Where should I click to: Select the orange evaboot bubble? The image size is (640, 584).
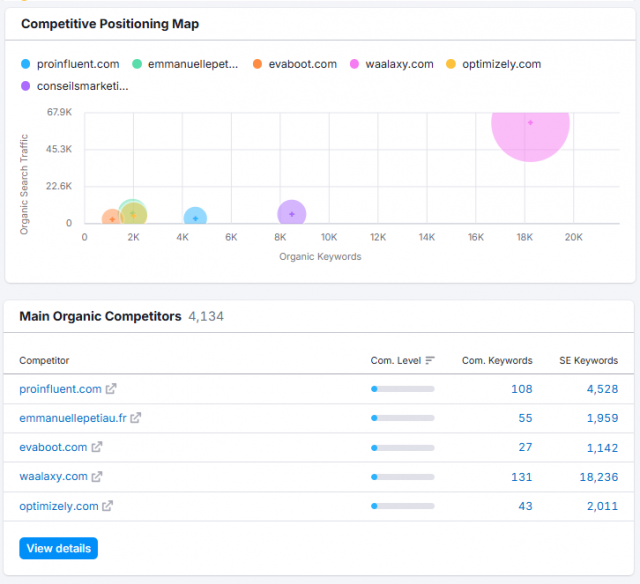(109, 217)
